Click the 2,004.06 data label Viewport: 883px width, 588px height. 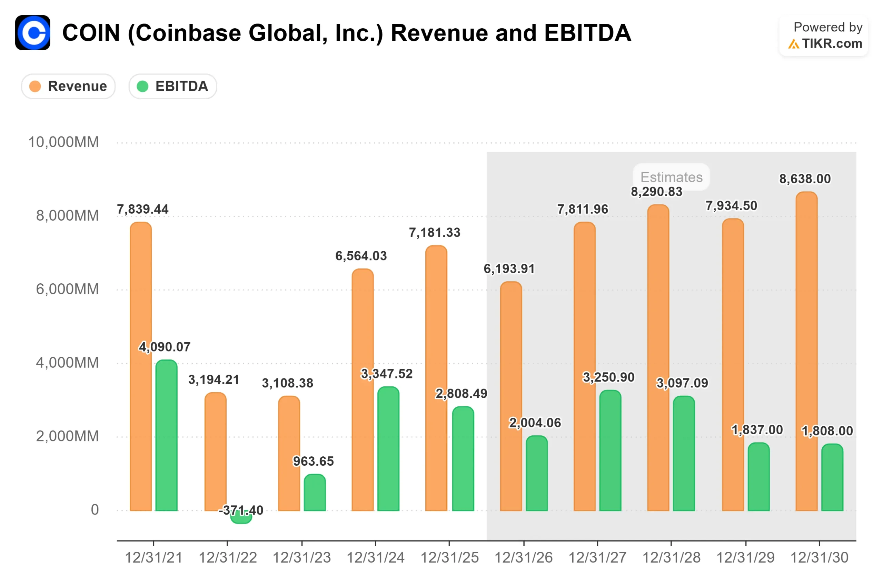tap(534, 423)
